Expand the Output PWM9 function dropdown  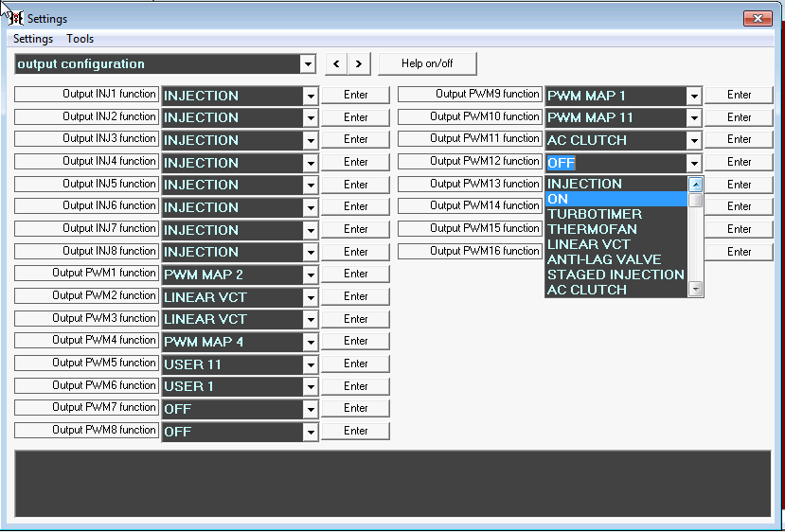[x=693, y=96]
